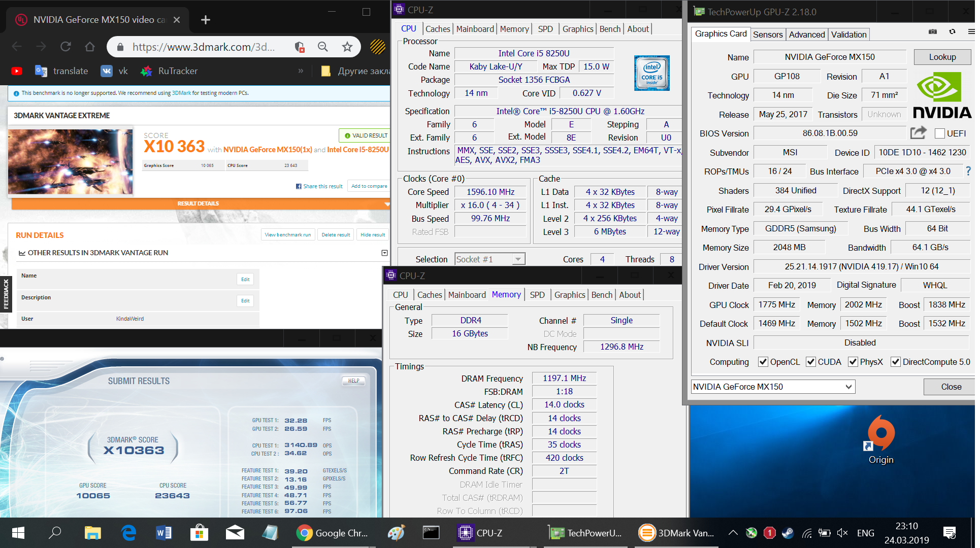Open the Validation tab in GPU-Z
The width and height of the screenshot is (980, 548).
849,35
